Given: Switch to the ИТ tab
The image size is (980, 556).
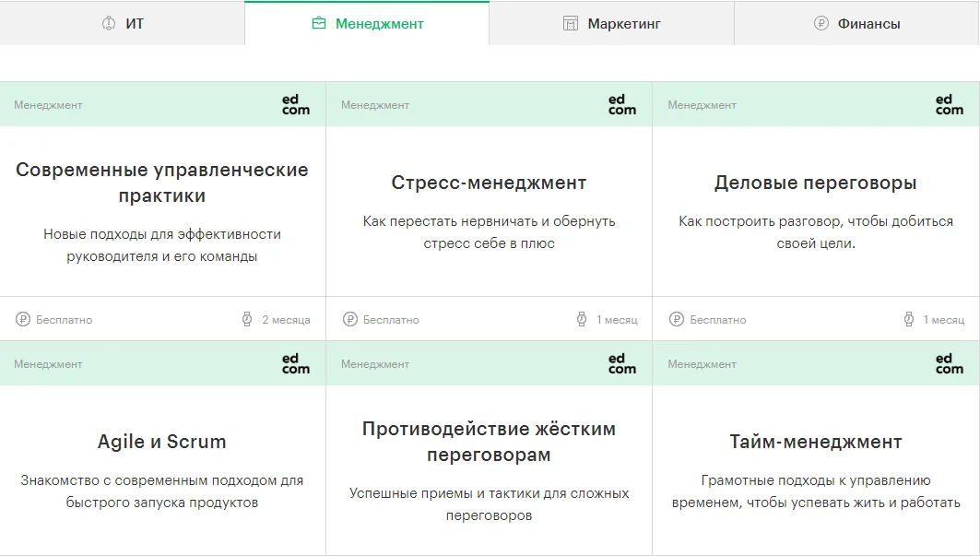Looking at the screenshot, I should (x=123, y=24).
